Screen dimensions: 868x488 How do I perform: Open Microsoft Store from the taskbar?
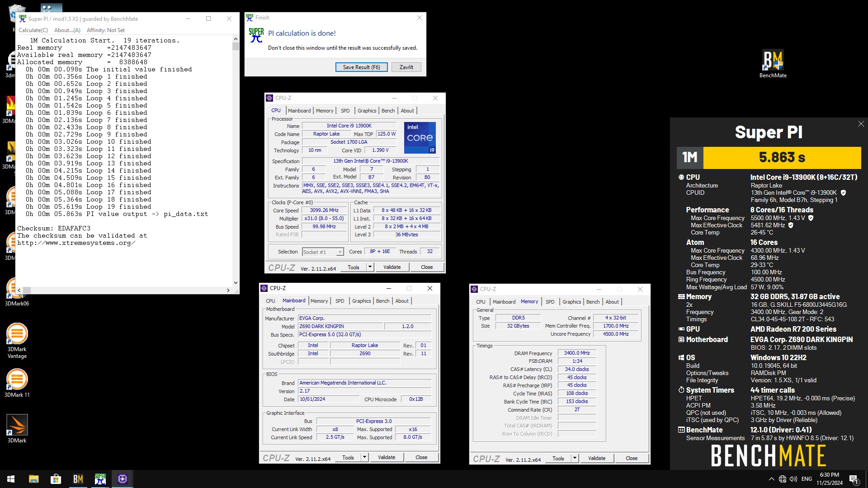click(x=56, y=479)
